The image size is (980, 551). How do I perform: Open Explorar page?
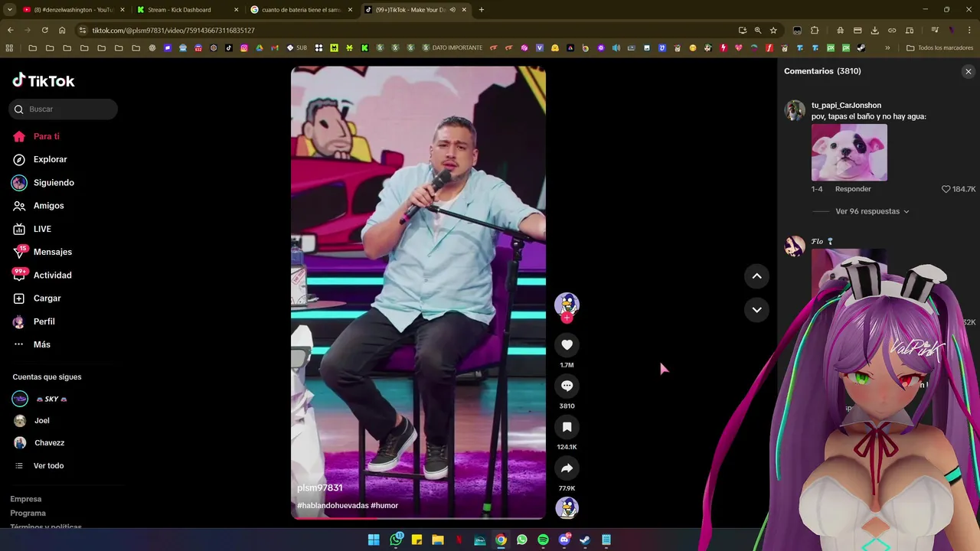coord(50,159)
